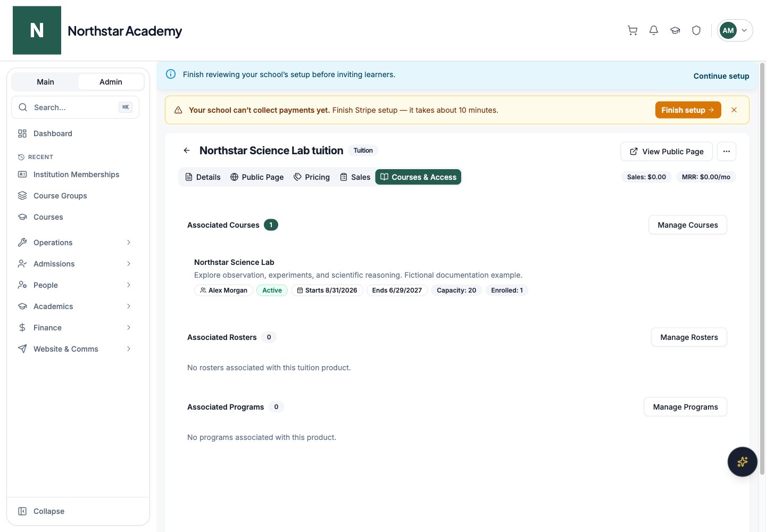The width and height of the screenshot is (766, 532).
Task: Open Dashboard from the sidebar
Action: 53,134
